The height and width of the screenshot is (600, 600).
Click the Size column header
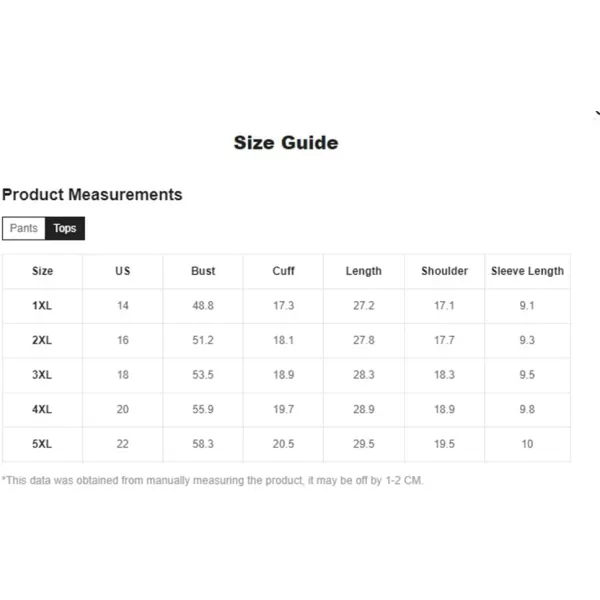pos(42,271)
